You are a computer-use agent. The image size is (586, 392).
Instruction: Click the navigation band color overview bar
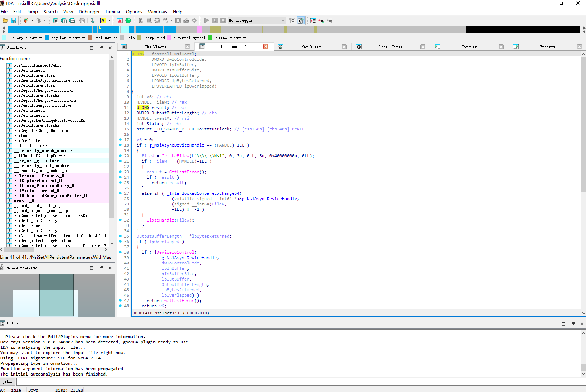(294, 30)
